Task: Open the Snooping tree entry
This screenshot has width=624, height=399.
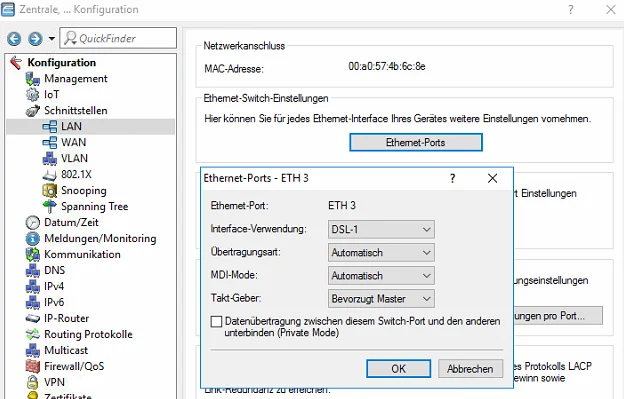Action: click(x=84, y=191)
